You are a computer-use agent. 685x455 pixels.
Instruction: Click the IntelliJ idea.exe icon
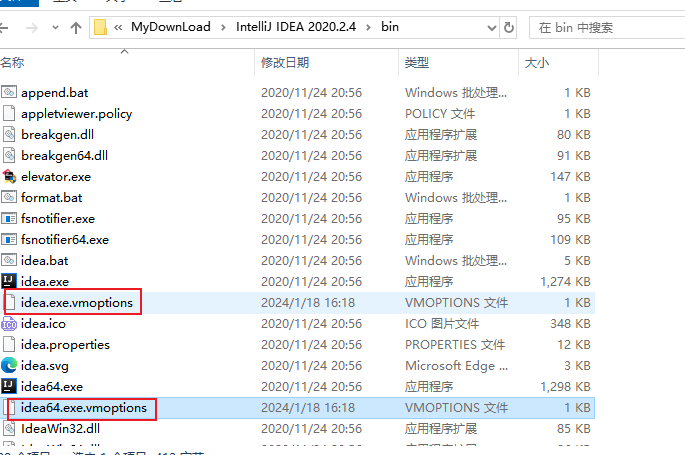click(x=9, y=281)
